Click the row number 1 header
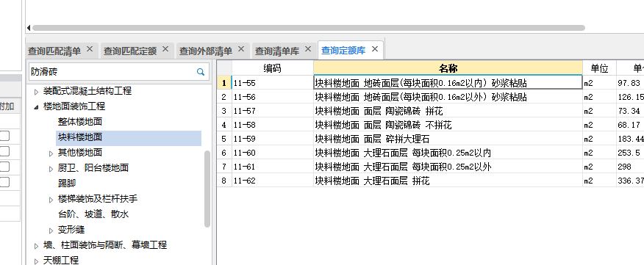The height and width of the screenshot is (265, 644). [224, 83]
